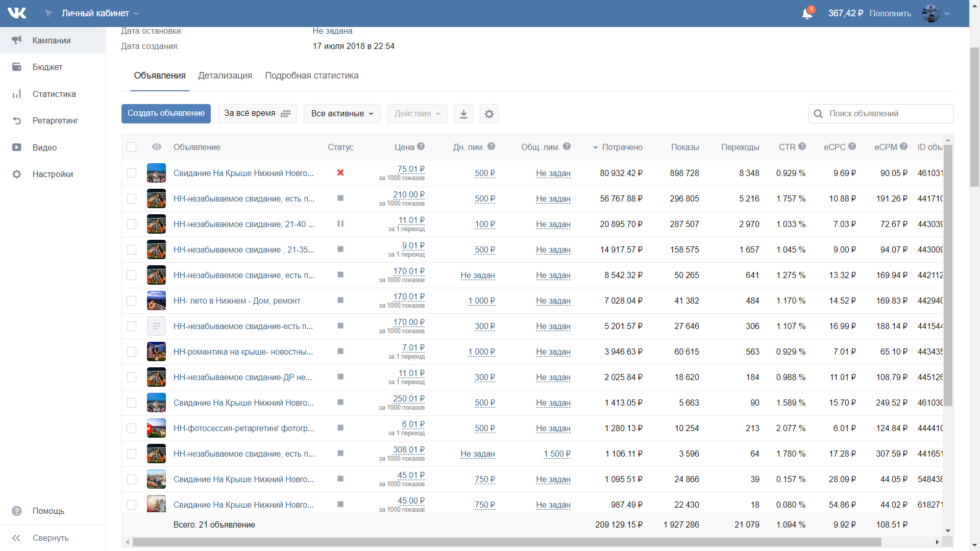Click the pause status icon of third ad
The width and height of the screenshot is (980, 551).
340,224
